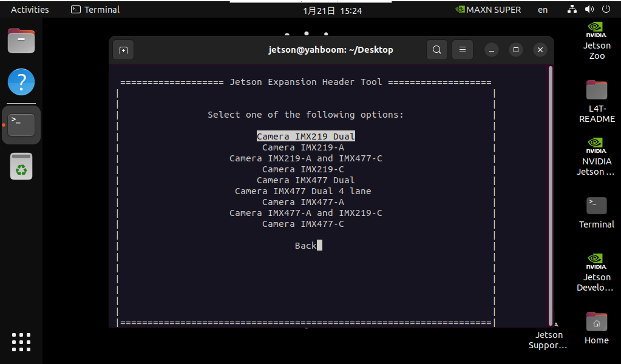Open the volume indicator in the top bar
Image resolution: width=621 pixels, height=364 pixels.
point(589,10)
